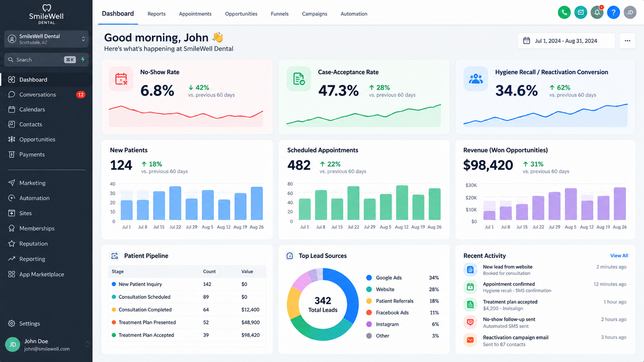Switch to the Funnels tab
This screenshot has height=362, width=644.
click(x=280, y=14)
